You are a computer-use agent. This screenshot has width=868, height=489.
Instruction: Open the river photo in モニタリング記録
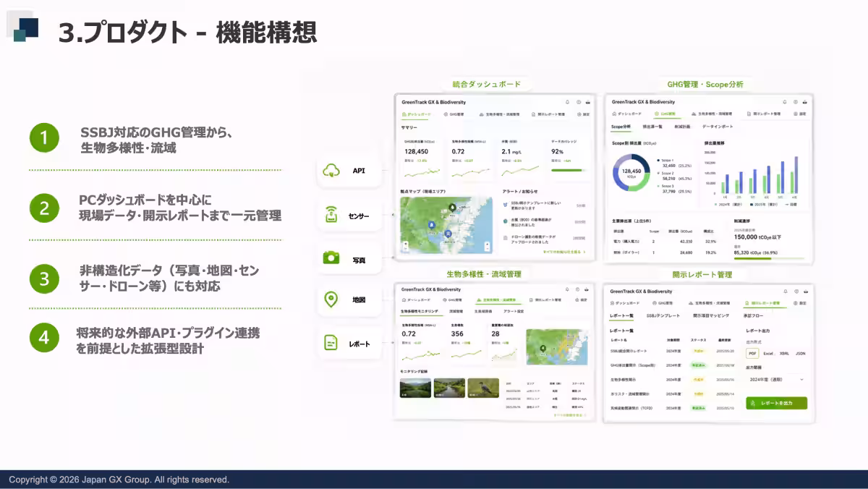tap(449, 388)
